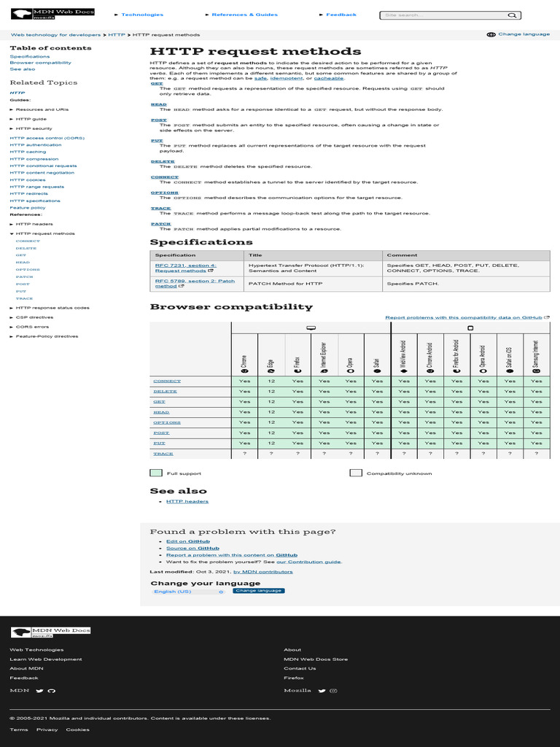Click the desktop platform icon in compatibility table
The height and width of the screenshot is (747, 560).
click(311, 328)
